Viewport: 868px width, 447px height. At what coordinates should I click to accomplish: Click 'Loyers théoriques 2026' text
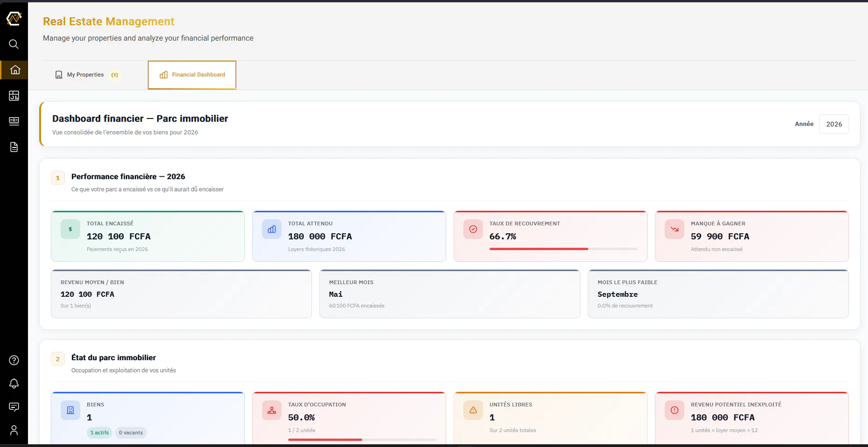point(317,249)
